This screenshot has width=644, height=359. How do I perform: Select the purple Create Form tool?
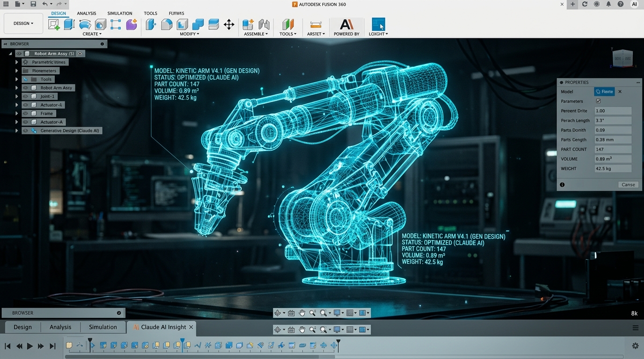click(x=132, y=24)
